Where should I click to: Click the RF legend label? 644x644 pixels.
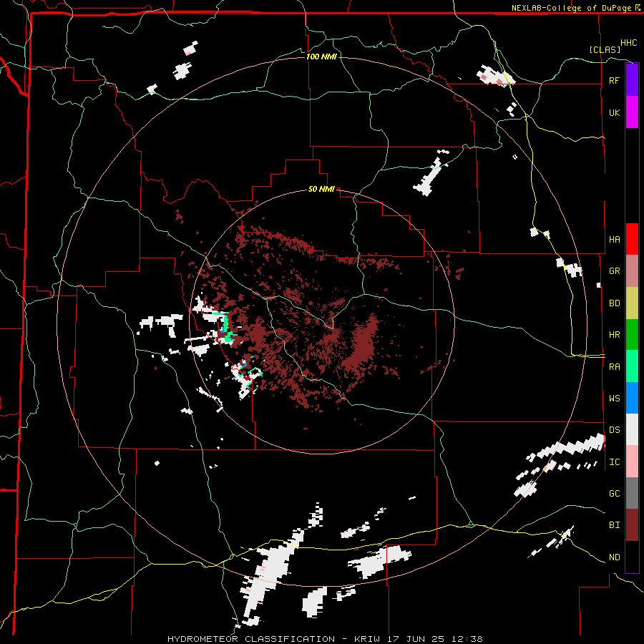point(614,80)
